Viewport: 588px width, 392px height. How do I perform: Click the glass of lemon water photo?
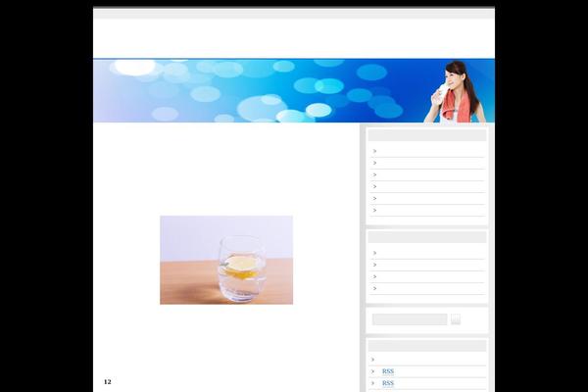(x=226, y=260)
